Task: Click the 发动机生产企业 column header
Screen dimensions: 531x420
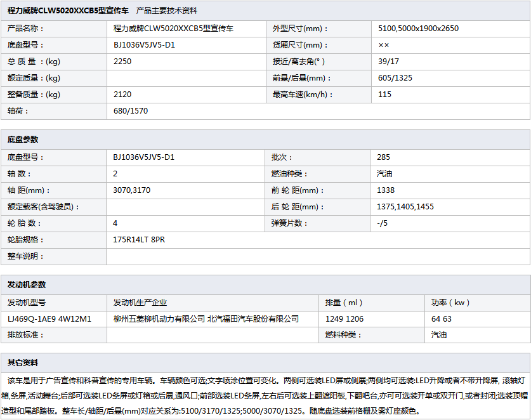Action: coord(140,303)
